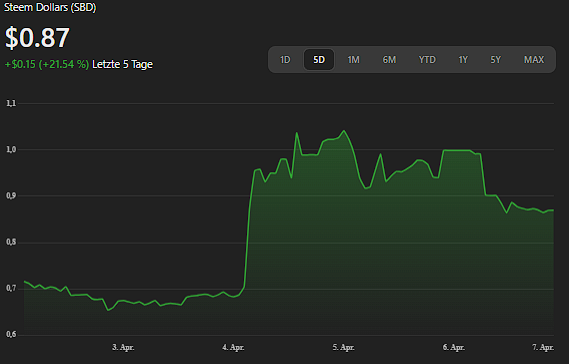Show the MAX price history
Image resolution: width=569 pixels, height=364 pixels.
click(x=534, y=60)
